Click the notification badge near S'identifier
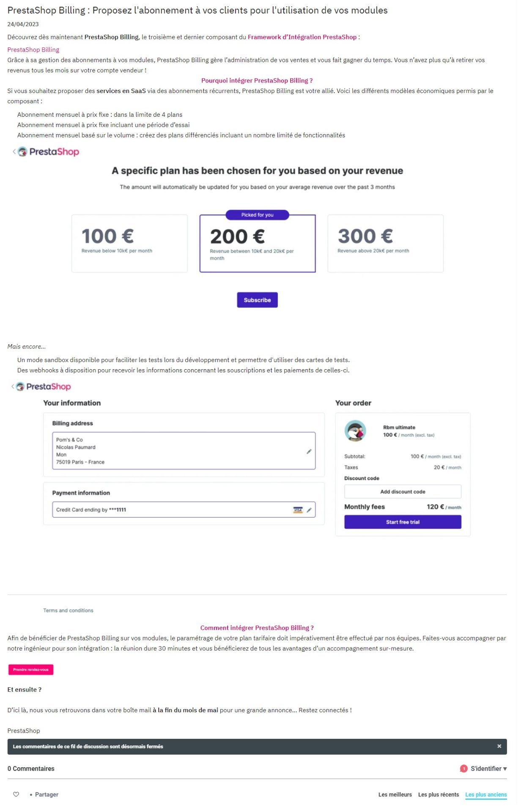524x812 pixels. pos(463,768)
